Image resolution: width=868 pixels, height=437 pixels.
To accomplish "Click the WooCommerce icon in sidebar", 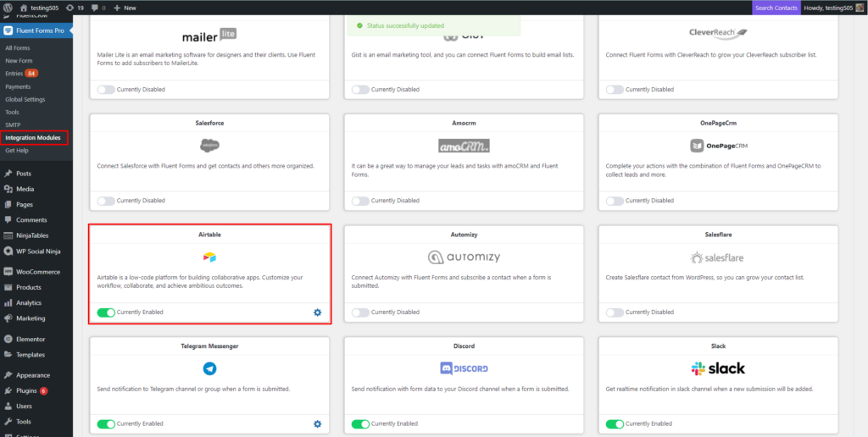I will (x=8, y=272).
